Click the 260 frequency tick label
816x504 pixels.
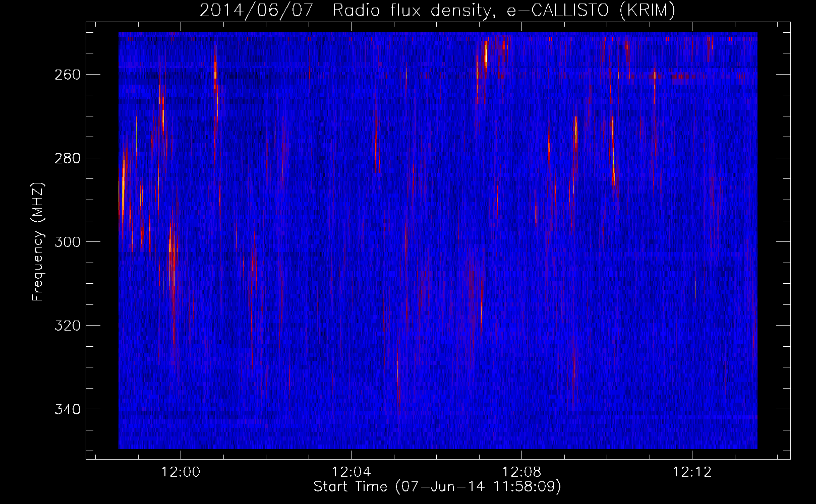tap(68, 75)
